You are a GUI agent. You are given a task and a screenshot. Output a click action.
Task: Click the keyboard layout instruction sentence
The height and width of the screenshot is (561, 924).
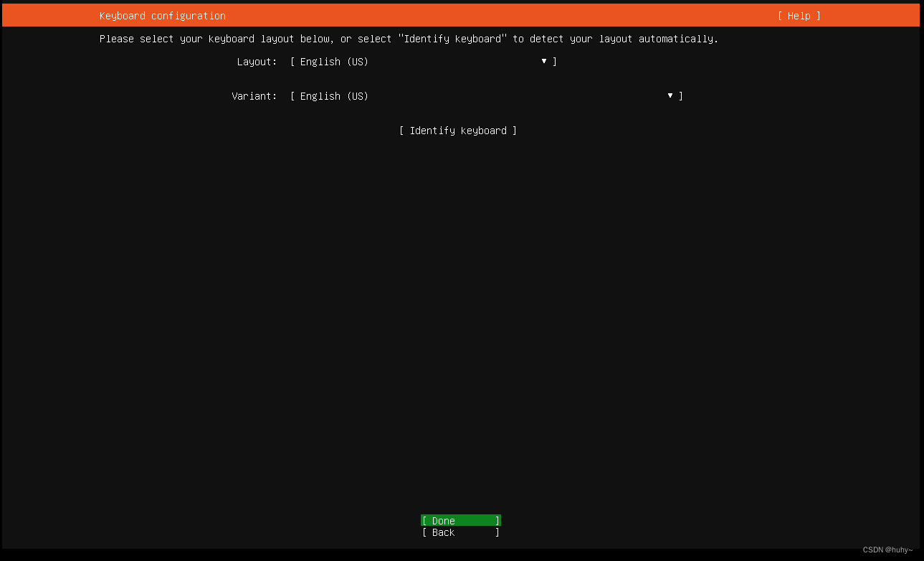(409, 39)
